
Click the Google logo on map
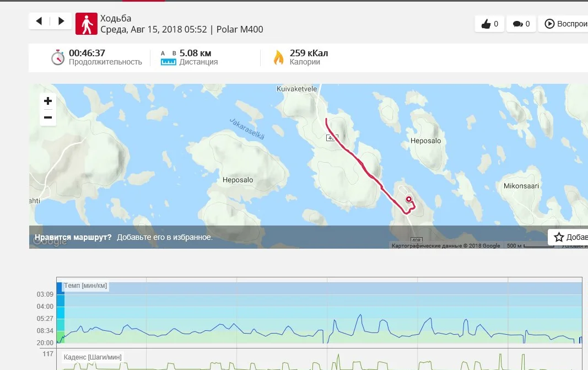[x=50, y=242]
